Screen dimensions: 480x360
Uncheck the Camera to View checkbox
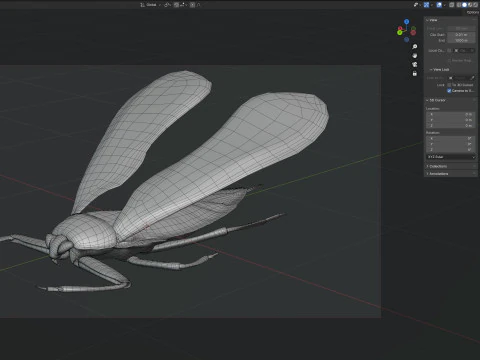tap(449, 91)
